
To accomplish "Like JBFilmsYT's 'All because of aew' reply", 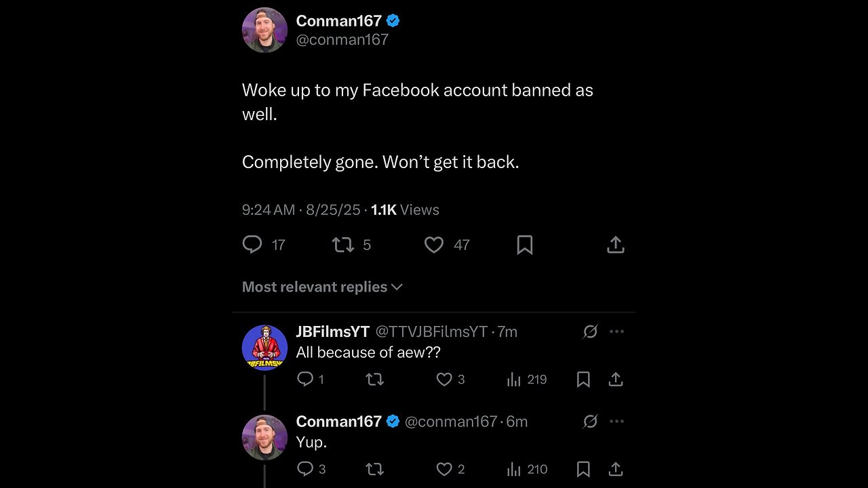I will coord(444,380).
